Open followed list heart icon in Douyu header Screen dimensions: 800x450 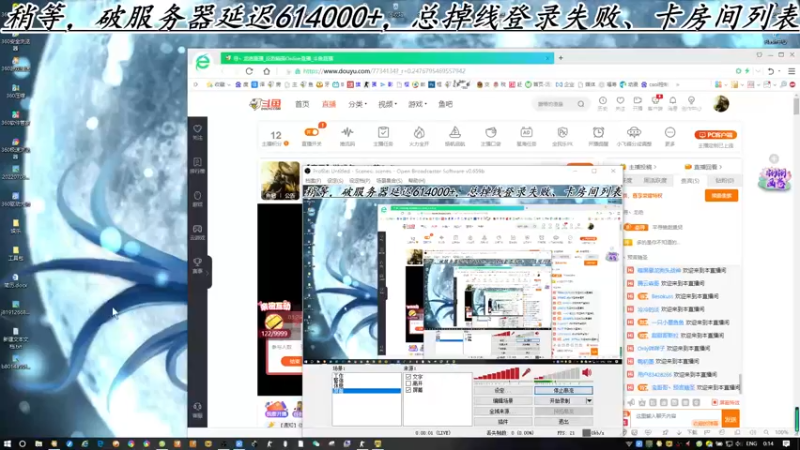(620, 103)
